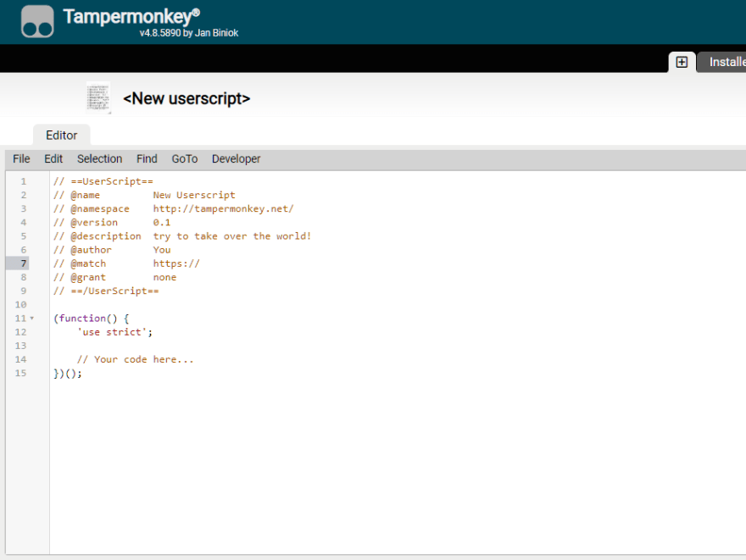746x560 pixels.
Task: Click the <New userscript> title
Action: point(186,98)
